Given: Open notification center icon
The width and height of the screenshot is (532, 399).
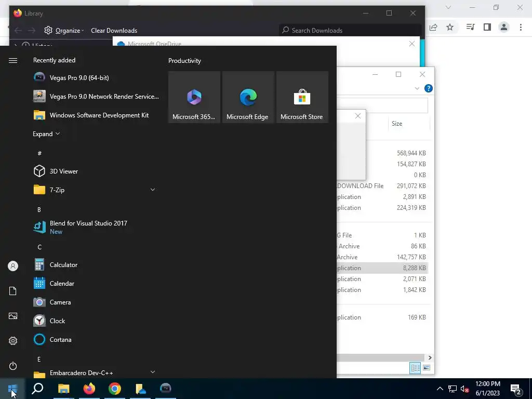Looking at the screenshot, I should tap(516, 389).
